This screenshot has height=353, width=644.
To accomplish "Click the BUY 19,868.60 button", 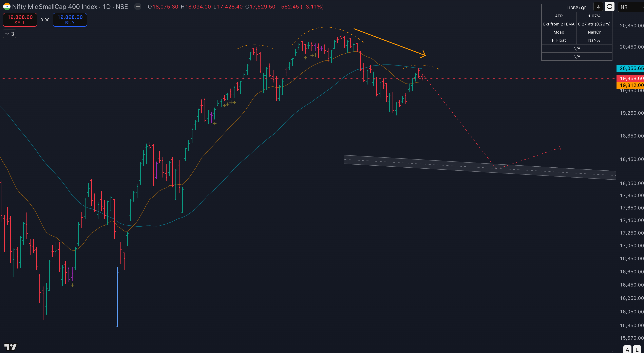I will [70, 20].
